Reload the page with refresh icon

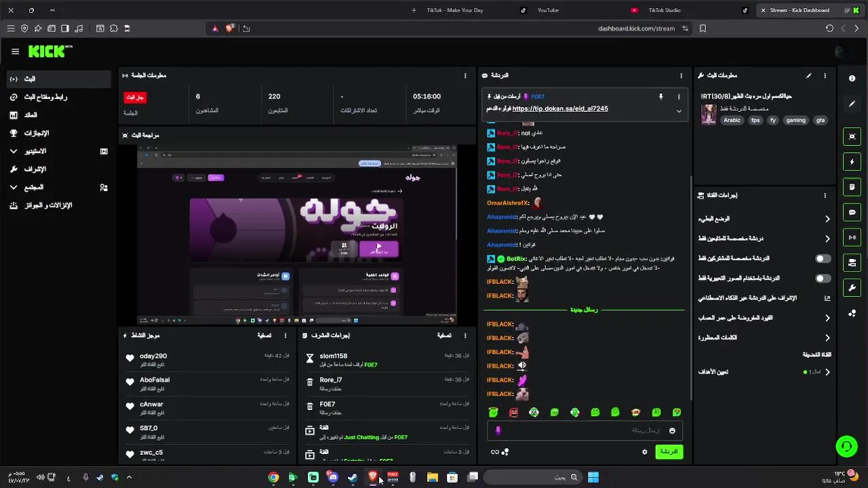[x=829, y=28]
